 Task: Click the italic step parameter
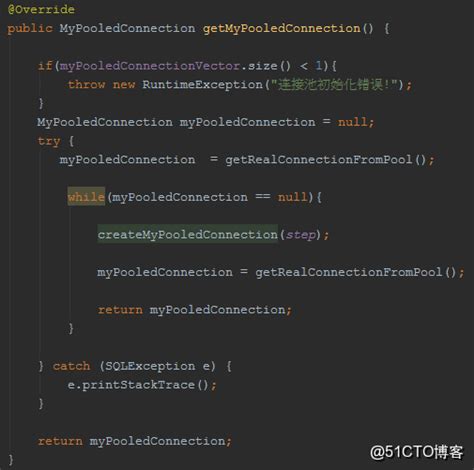coord(301,235)
